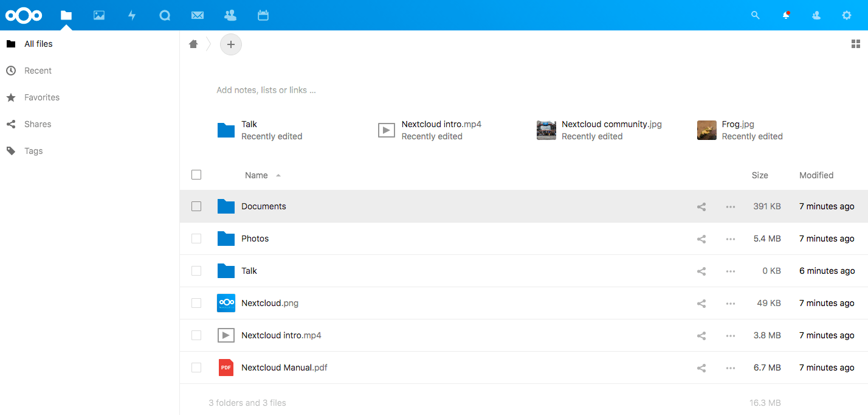Viewport: 868px width, 415px height.
Task: Open the Photos gallery app icon
Action: click(99, 15)
